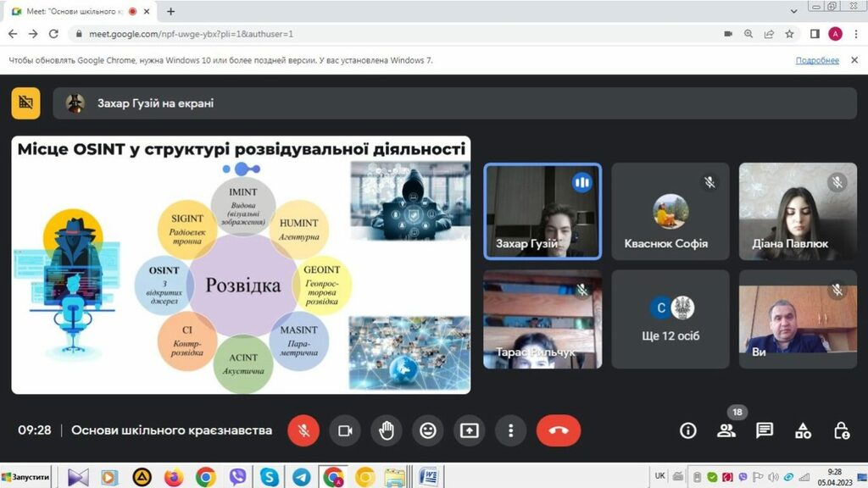Open the emoji reactions panel
This screenshot has height=488, width=868.
[428, 430]
